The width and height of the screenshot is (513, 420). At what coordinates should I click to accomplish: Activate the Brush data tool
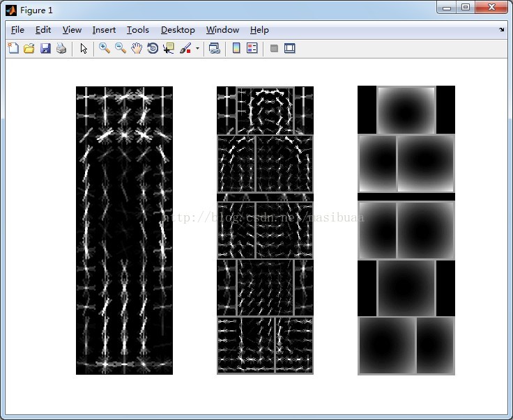click(185, 48)
